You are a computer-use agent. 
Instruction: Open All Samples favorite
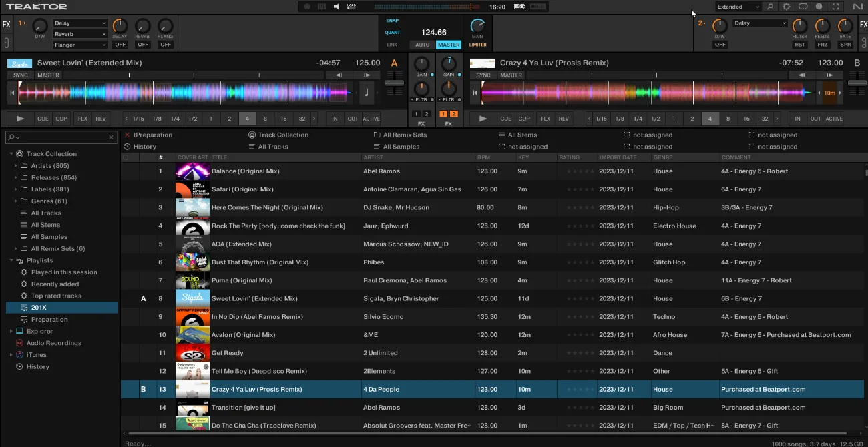click(x=397, y=147)
